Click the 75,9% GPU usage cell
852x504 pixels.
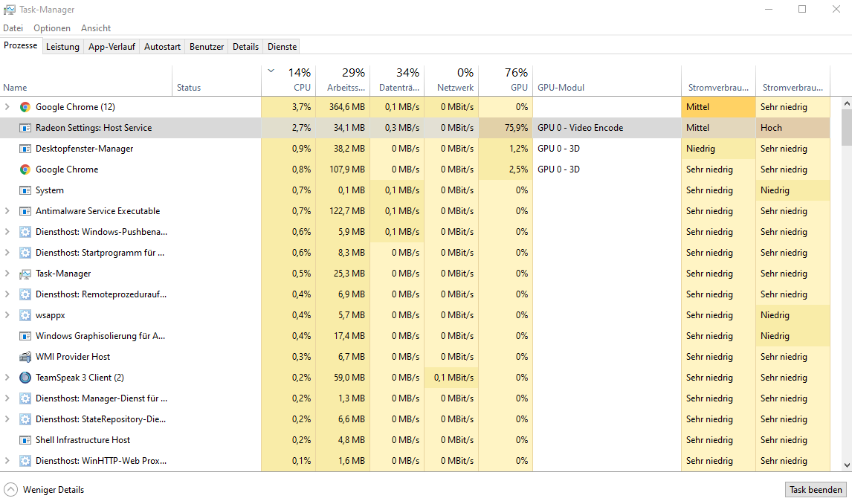tap(506, 128)
